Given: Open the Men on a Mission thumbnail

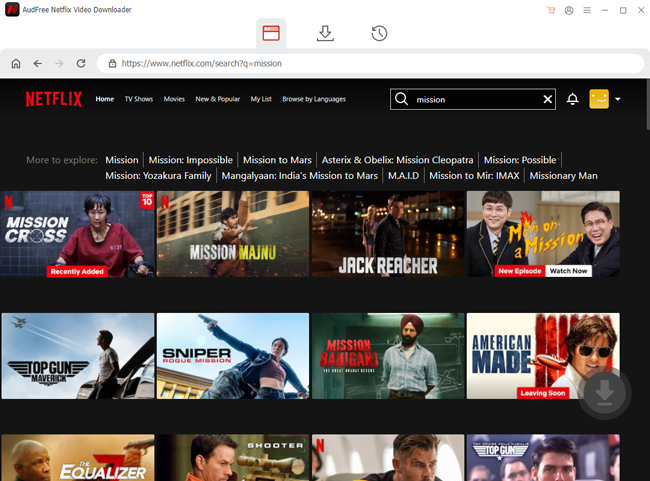Looking at the screenshot, I should tap(543, 234).
